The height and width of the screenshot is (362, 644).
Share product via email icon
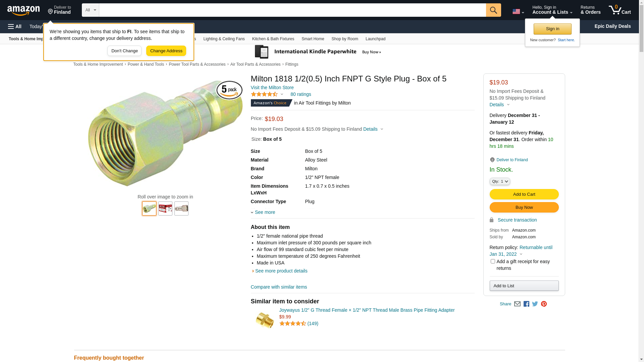pos(517,304)
